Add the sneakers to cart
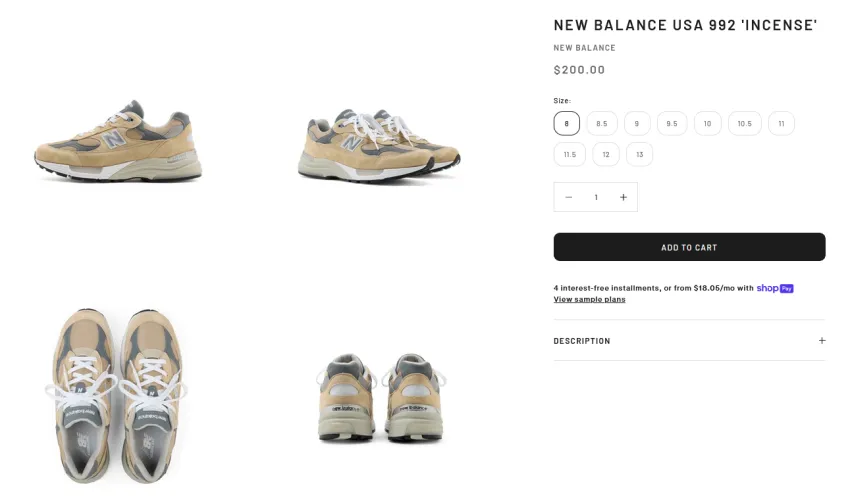850x501 pixels. coord(689,247)
